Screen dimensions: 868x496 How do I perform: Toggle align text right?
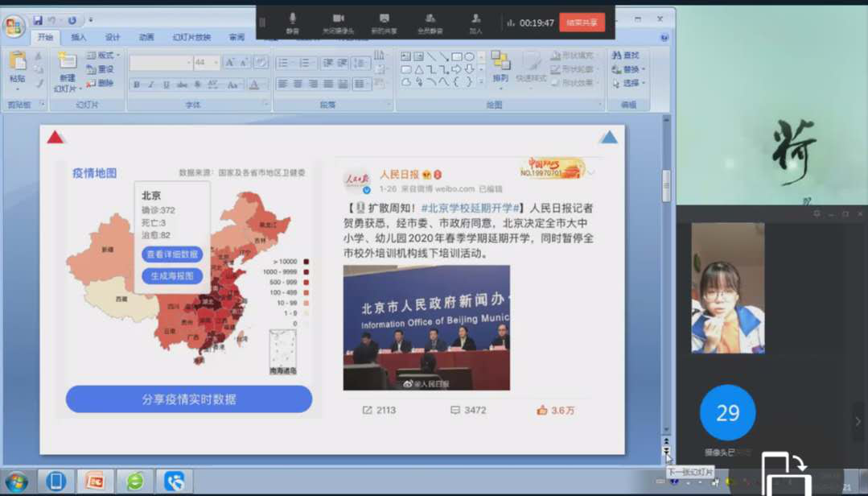[x=313, y=84]
